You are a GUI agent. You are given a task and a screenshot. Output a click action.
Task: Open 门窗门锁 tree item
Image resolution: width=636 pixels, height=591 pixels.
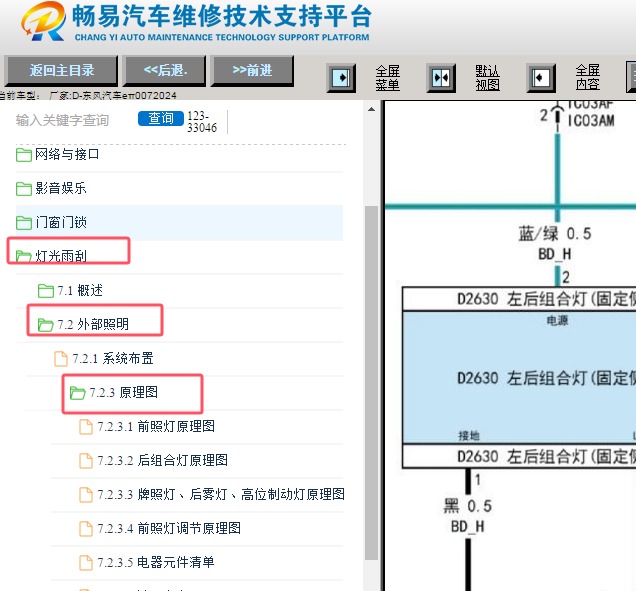(61, 222)
